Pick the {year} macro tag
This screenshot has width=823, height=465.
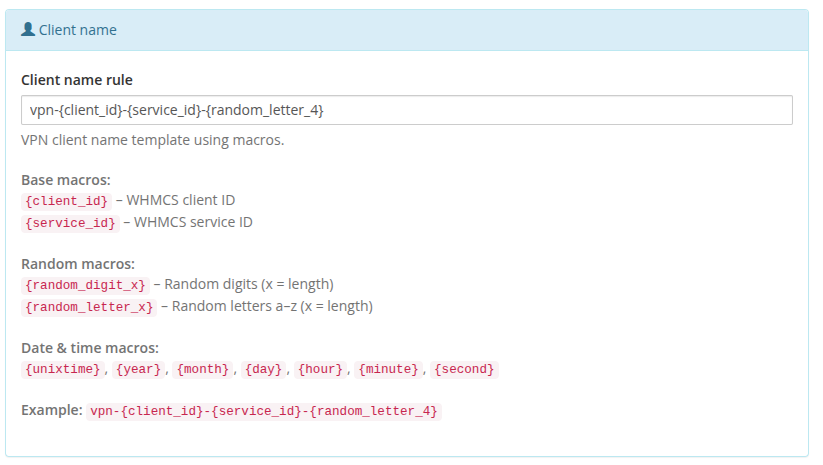[141, 370]
